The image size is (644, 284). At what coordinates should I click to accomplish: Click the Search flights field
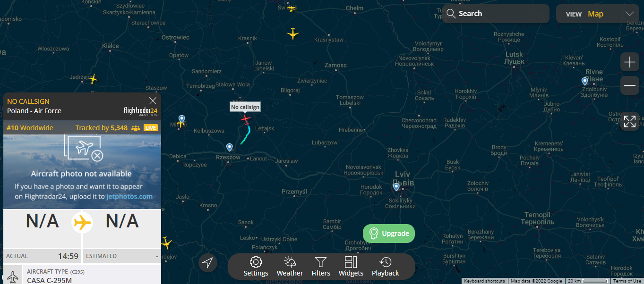coord(496,14)
